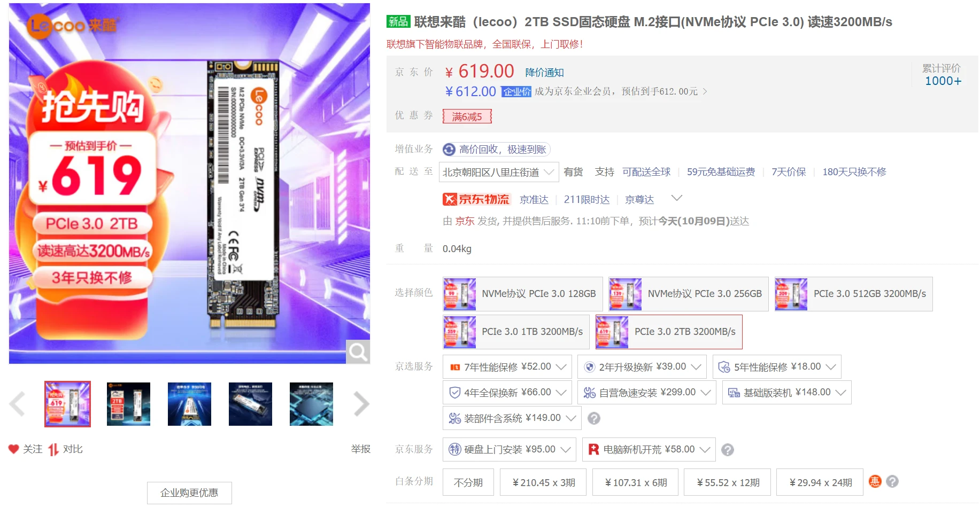Viewport: 980px width, 508px height.
Task: Select third thumbnail with blue beams
Action: click(x=189, y=404)
